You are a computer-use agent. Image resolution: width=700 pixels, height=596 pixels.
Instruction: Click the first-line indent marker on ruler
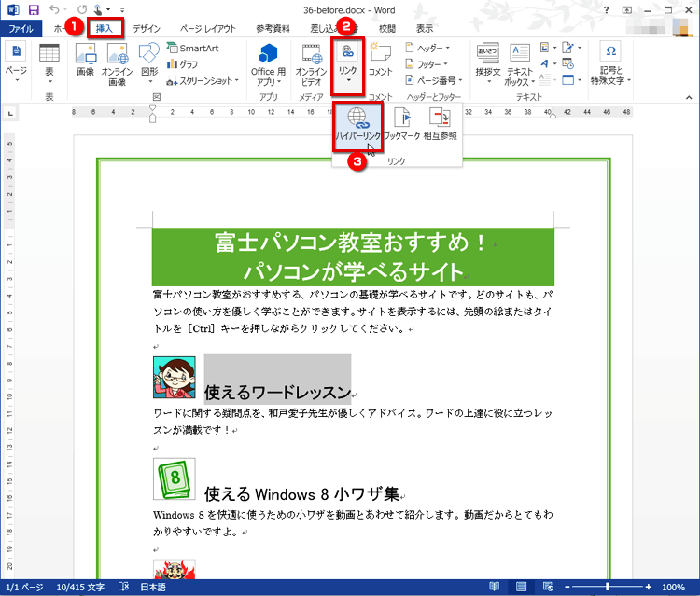[x=153, y=108]
